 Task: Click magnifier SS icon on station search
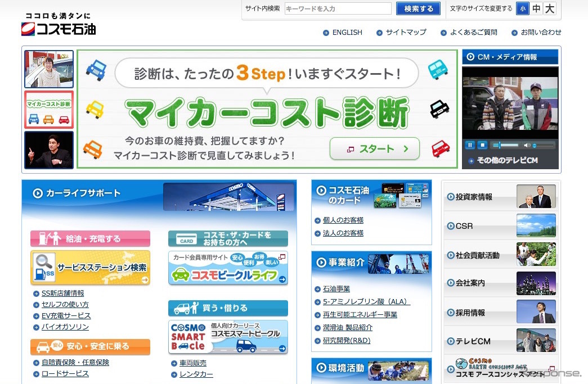coord(44,268)
